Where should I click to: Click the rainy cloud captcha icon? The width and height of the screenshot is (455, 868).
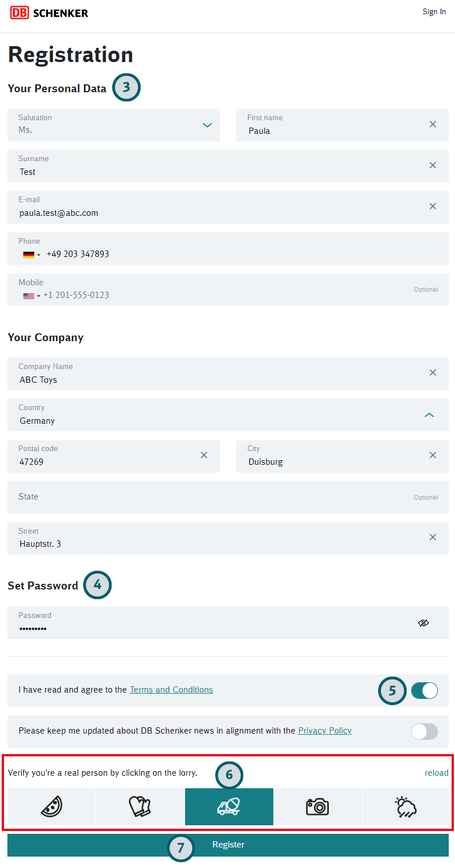coord(407,806)
